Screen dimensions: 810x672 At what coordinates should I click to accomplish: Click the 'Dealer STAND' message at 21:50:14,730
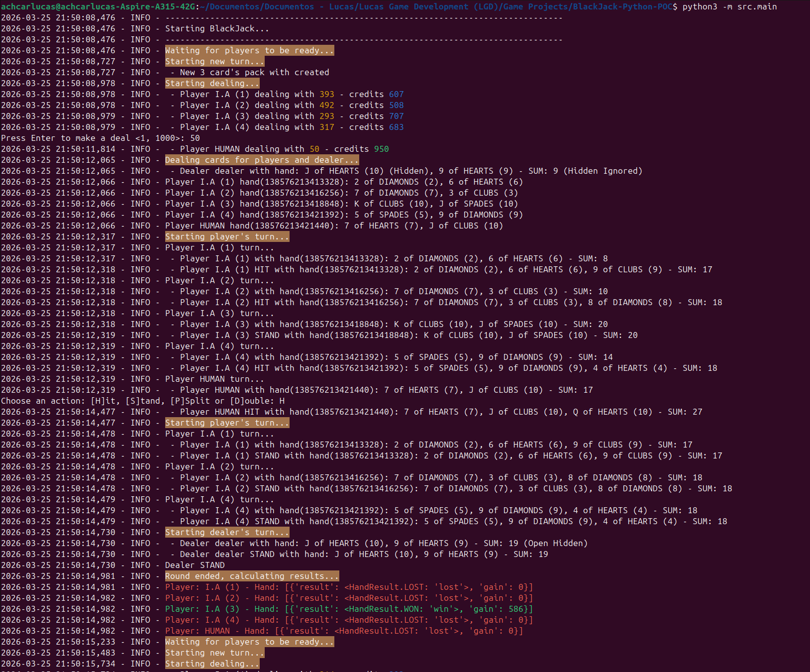tap(195, 565)
